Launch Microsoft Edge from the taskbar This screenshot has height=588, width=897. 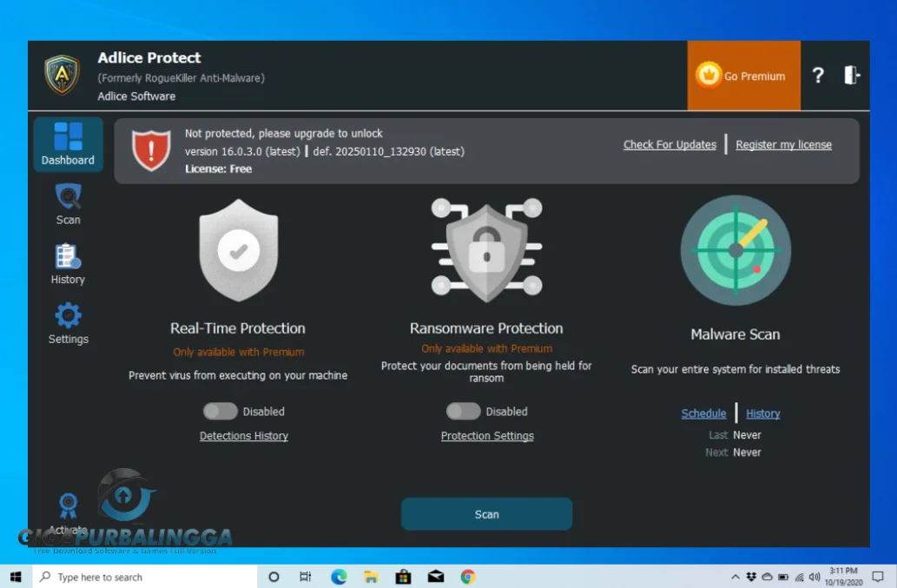[339, 577]
